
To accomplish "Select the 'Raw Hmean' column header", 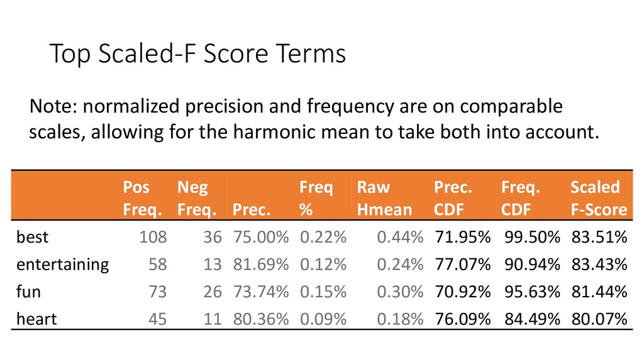I will 384,197.
